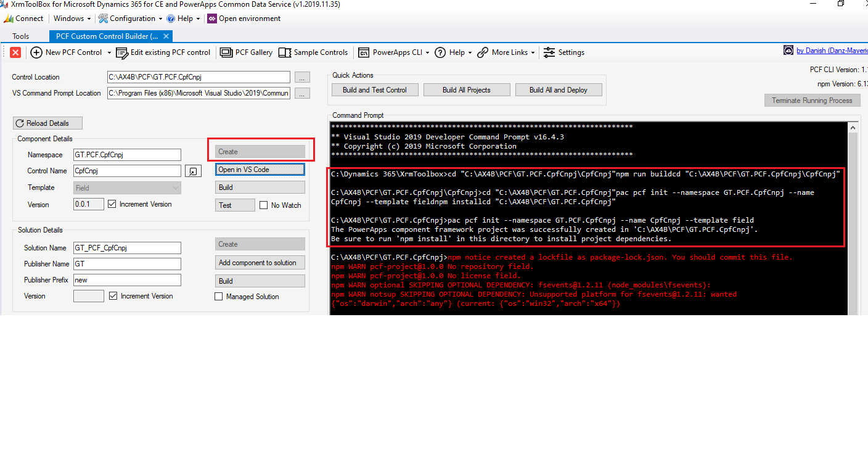Viewport: 868px width, 449px height.
Task: Click the VS Command Prompt Location field
Action: pyautogui.click(x=199, y=93)
